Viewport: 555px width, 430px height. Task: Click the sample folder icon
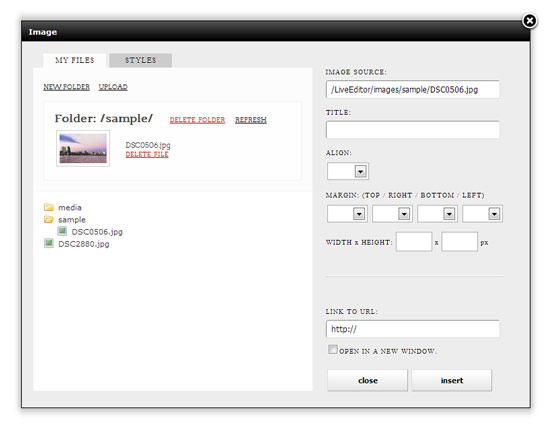tap(49, 219)
